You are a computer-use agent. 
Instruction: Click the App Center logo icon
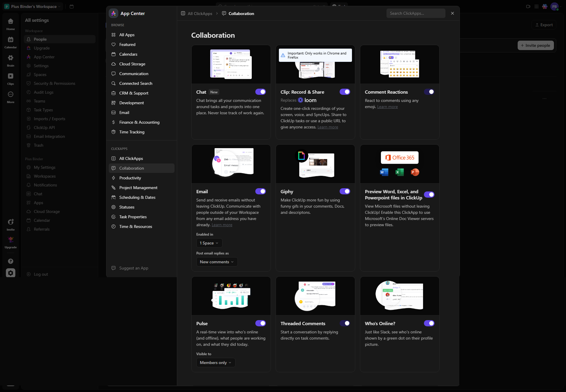(113, 13)
